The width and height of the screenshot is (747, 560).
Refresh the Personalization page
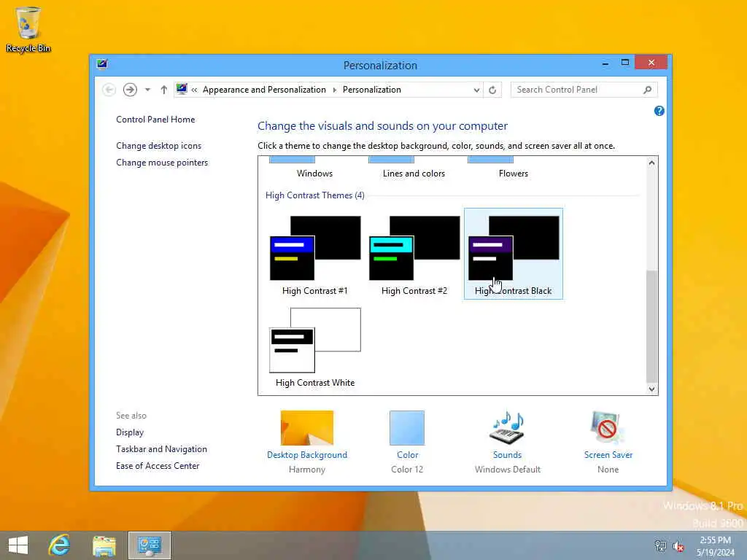coord(492,90)
